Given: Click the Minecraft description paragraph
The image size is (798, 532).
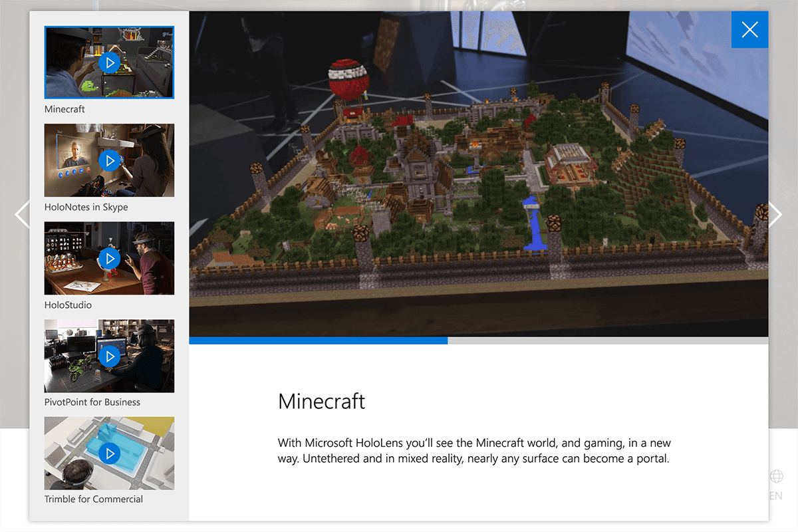Looking at the screenshot, I should pos(474,451).
